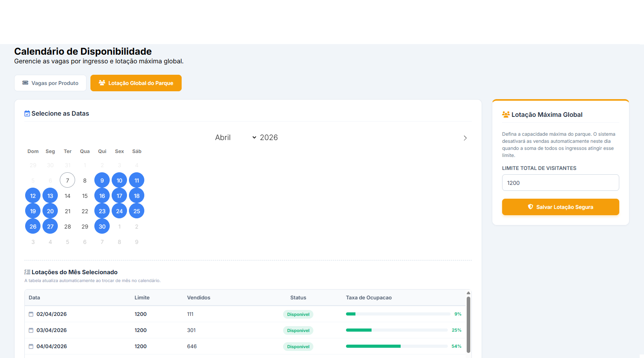Screen dimensions: 644x358
Task: Click the calendar-check icon by Selecione as Datas
Action: tap(27, 114)
